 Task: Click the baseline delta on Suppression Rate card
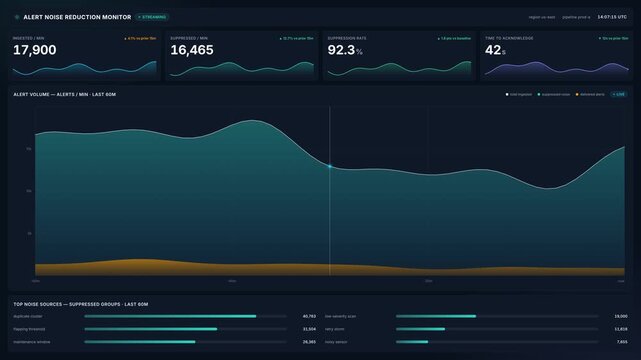pos(454,38)
